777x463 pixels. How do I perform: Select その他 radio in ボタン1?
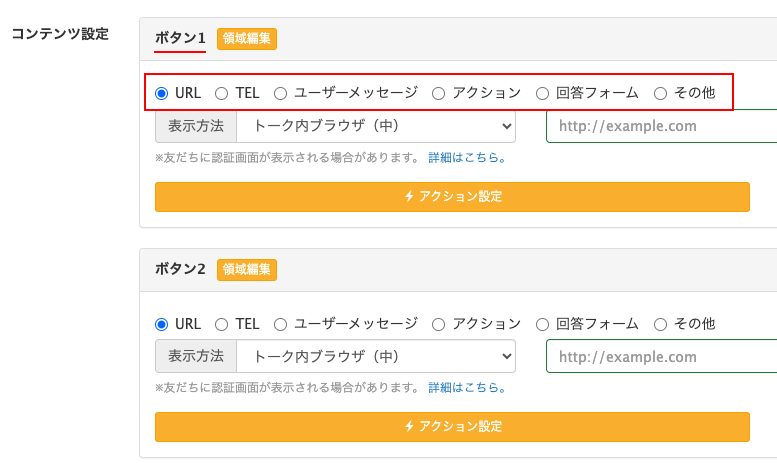point(660,93)
